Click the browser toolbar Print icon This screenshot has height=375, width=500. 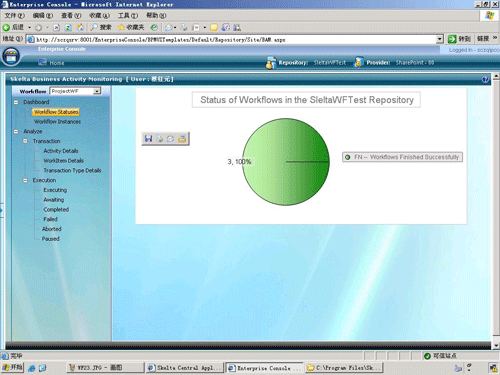coord(184,27)
